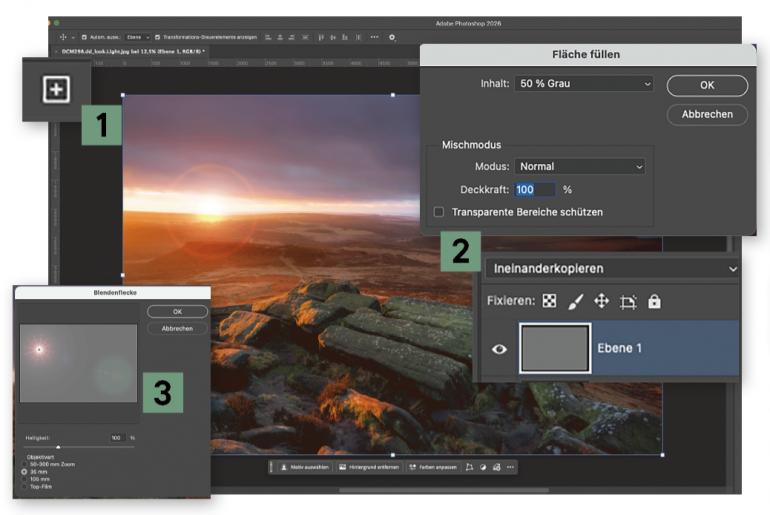Screen dimensions: 770x515
Task: Click the Ebene 1 layer name
Action: (619, 348)
